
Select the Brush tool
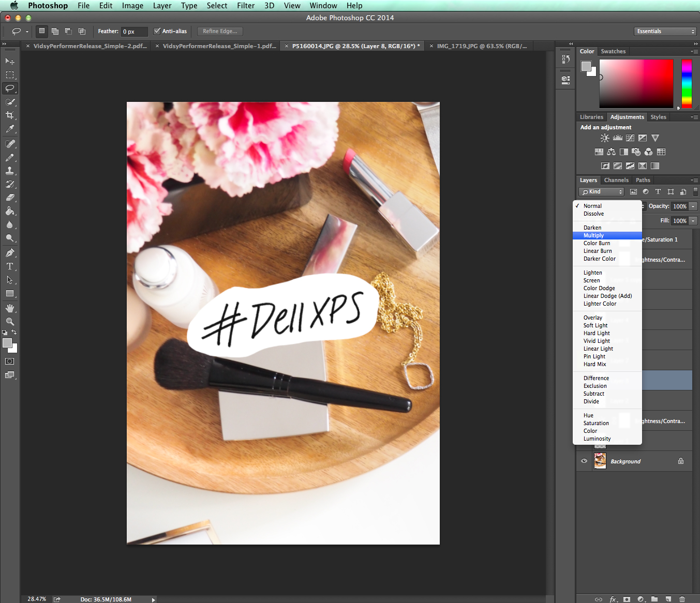point(10,157)
